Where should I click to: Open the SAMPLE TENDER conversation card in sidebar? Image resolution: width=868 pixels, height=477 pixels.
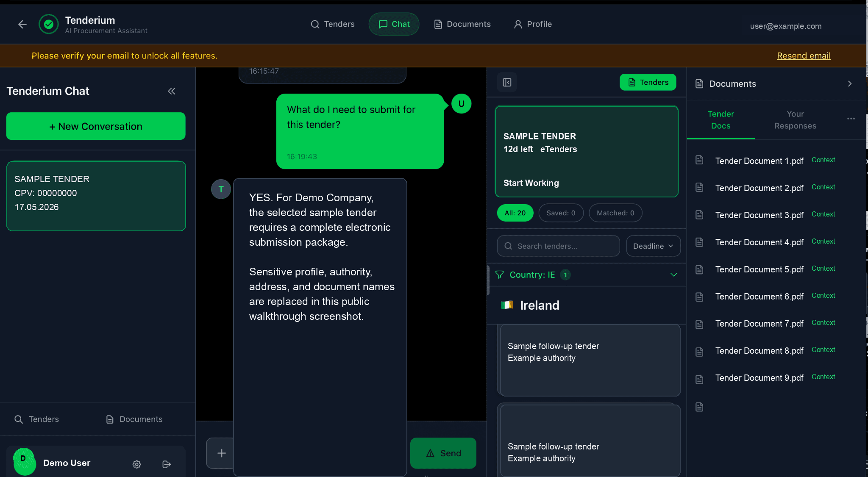click(96, 196)
